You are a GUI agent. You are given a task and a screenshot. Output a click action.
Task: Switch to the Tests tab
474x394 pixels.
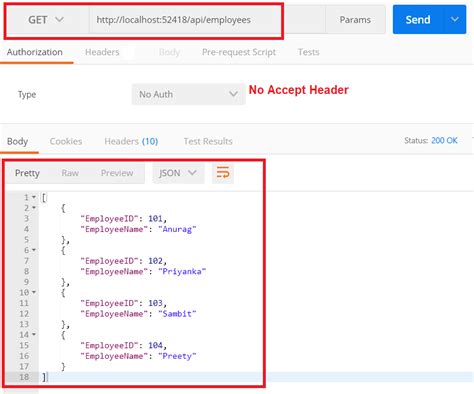coord(309,52)
